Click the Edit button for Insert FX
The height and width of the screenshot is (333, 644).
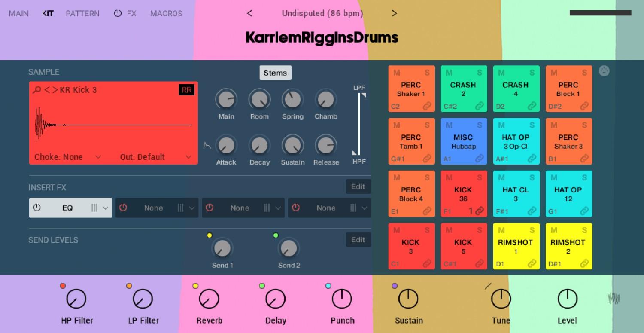point(358,186)
